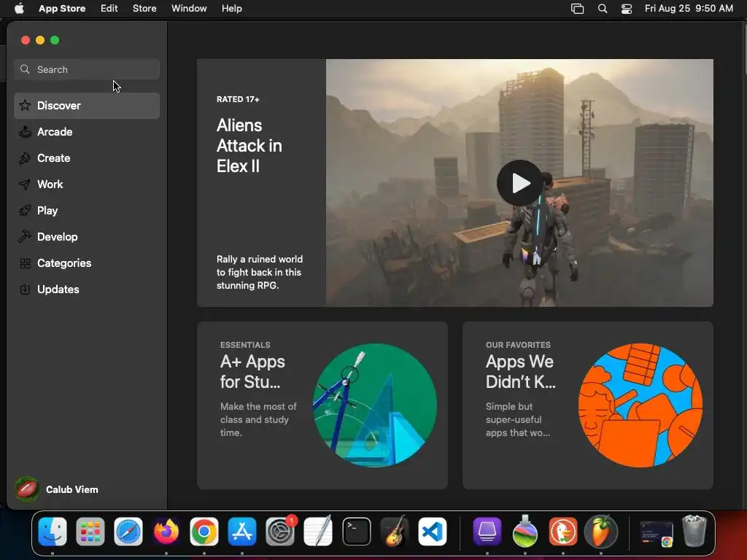Image resolution: width=747 pixels, height=560 pixels.
Task: Go to the Arcade tab label
Action: pos(55,132)
